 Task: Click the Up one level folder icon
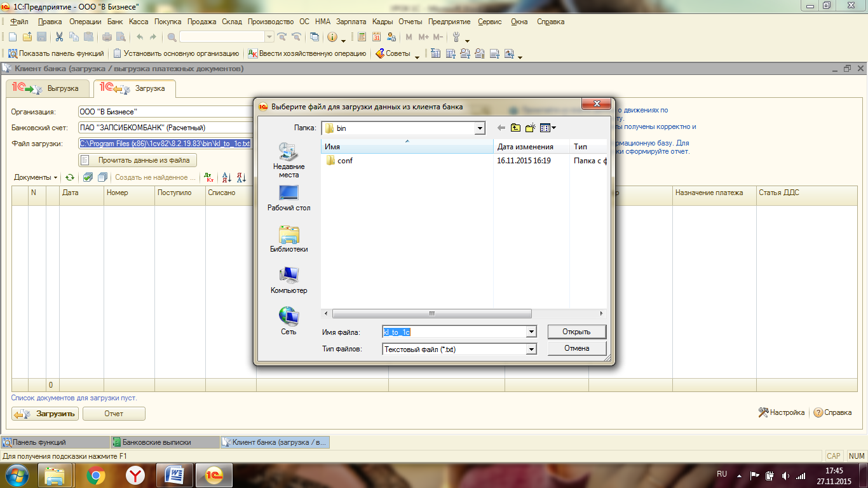(x=515, y=128)
